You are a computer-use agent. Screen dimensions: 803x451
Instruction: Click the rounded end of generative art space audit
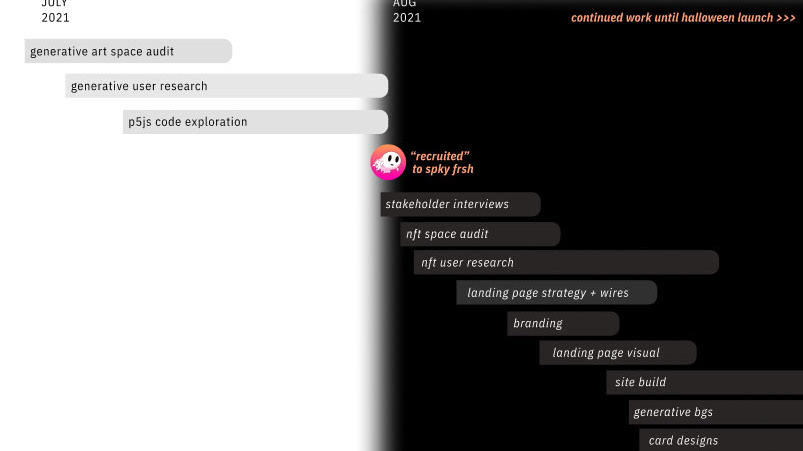pos(224,51)
